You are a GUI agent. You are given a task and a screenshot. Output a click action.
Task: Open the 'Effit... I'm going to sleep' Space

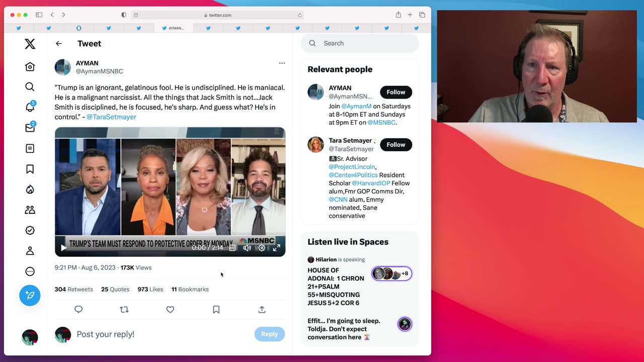pyautogui.click(x=344, y=329)
